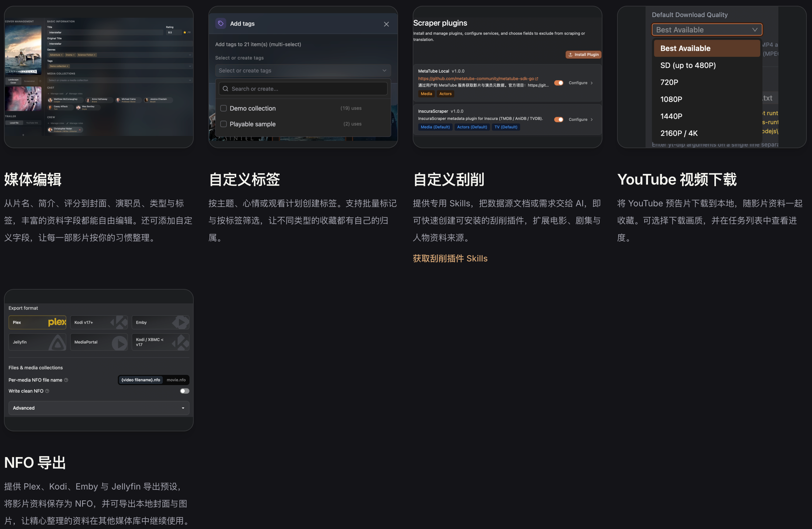Open the 获取刮削插件 Skills link
Viewport: 812px width, 529px height.
point(450,258)
